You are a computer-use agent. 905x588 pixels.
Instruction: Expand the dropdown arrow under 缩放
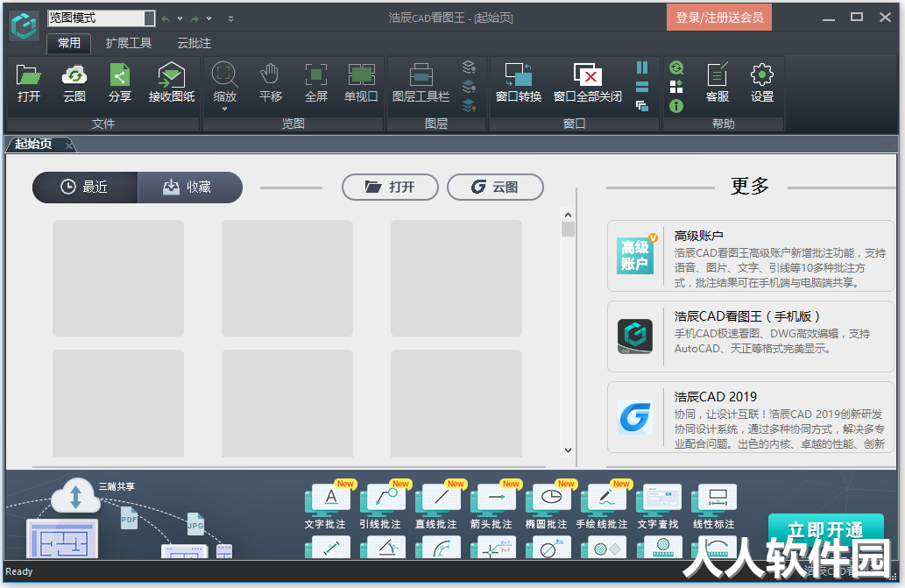[x=224, y=109]
